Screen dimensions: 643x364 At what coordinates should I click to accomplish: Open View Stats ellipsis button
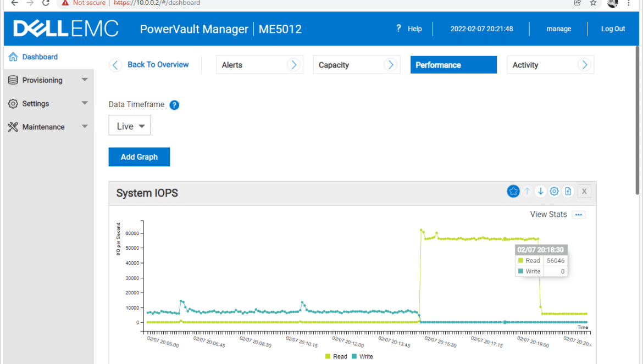pyautogui.click(x=579, y=215)
